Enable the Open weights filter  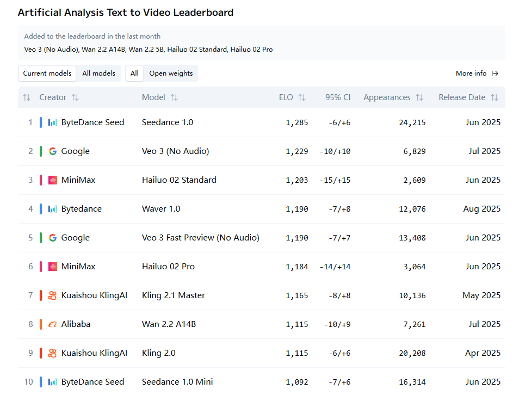(171, 73)
